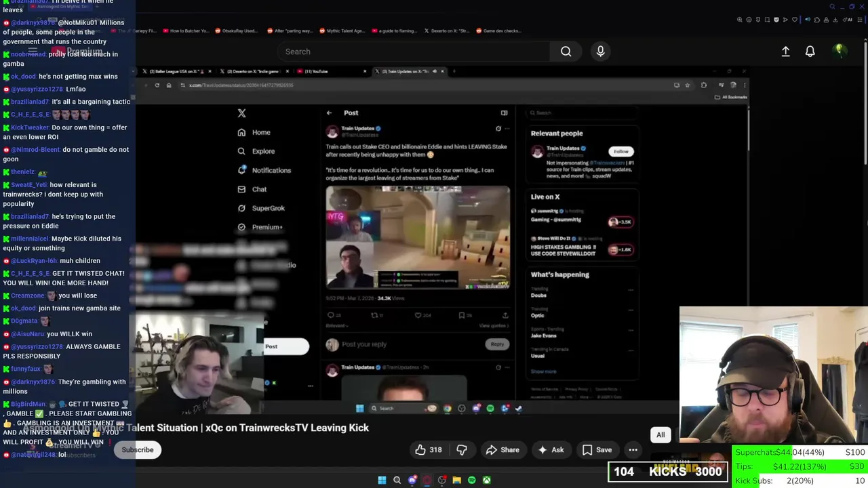868x488 pixels.
Task: Like the video with 318 likes
Action: coord(428,450)
